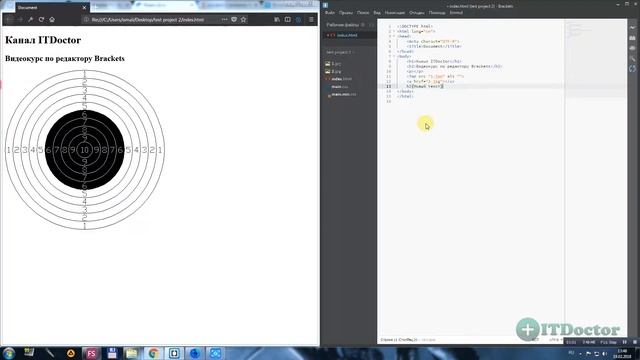Open the Chrome icon in the taskbar

153,353
